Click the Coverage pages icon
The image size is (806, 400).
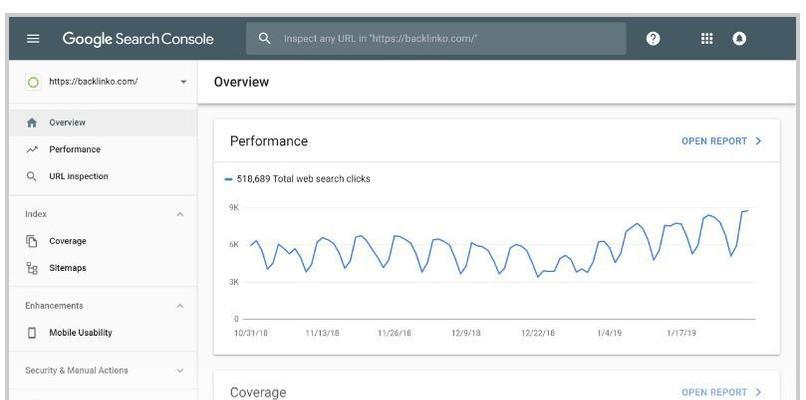pyautogui.click(x=32, y=241)
